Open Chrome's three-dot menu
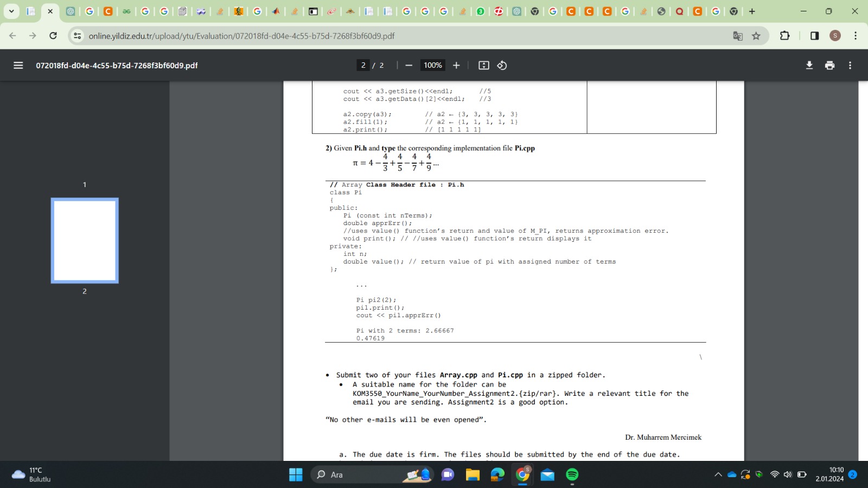This screenshot has height=488, width=868. [x=856, y=36]
